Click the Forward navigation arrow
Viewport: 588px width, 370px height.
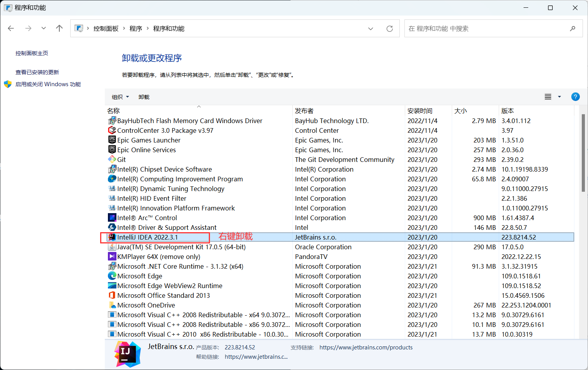tap(28, 28)
